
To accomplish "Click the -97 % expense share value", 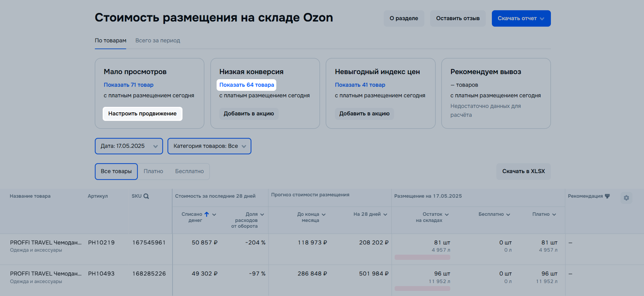I will (x=257, y=274).
